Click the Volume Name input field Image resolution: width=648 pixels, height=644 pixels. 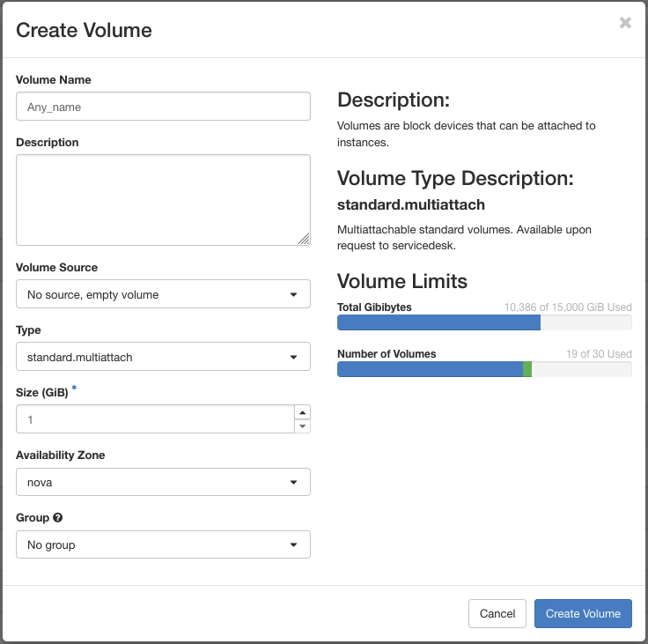163,107
